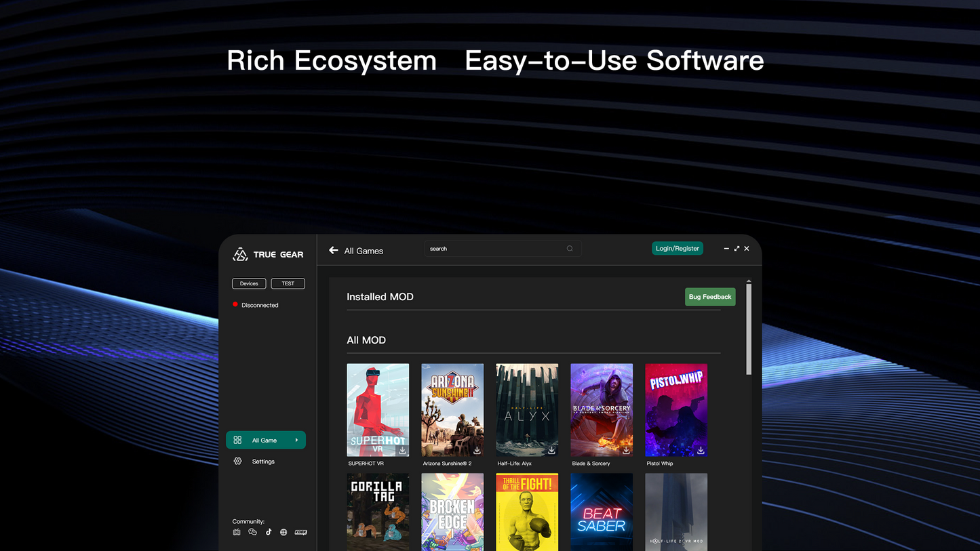This screenshot has height=551, width=980.
Task: Download the SUPERHOT VR mod
Action: coord(402,450)
